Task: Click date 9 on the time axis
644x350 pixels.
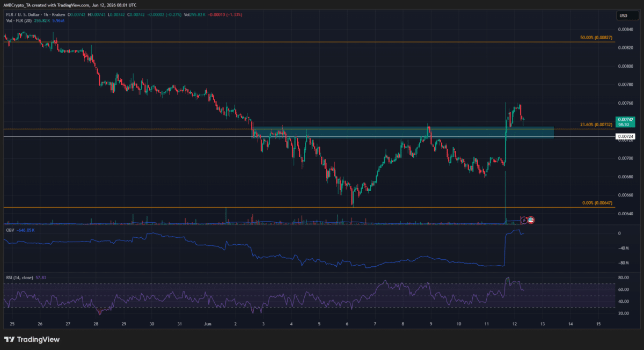Action: point(431,324)
